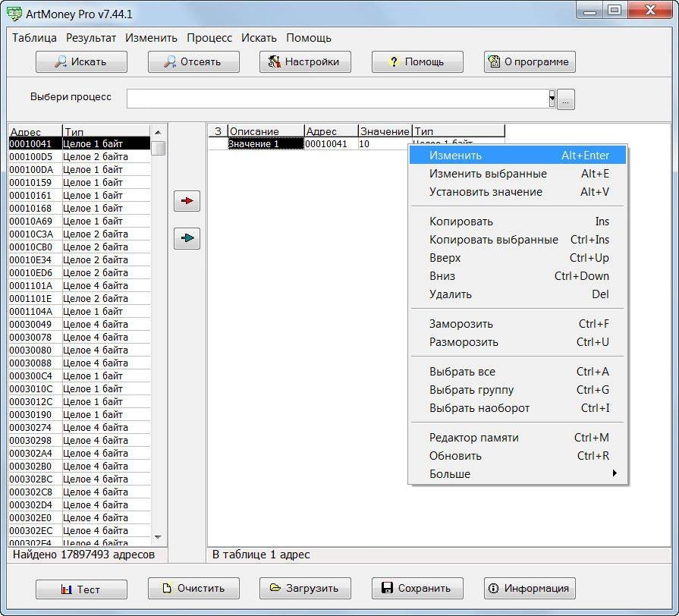
Task: Click the Отсеять filter button
Action: [193, 61]
